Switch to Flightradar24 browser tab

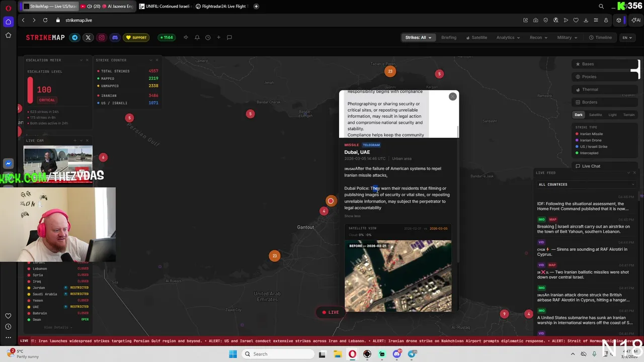pos(222,6)
